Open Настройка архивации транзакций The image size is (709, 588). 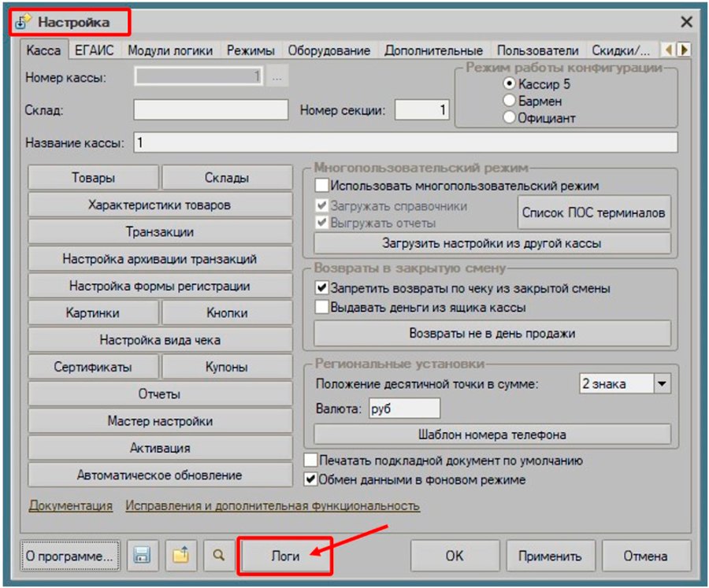coord(160,259)
